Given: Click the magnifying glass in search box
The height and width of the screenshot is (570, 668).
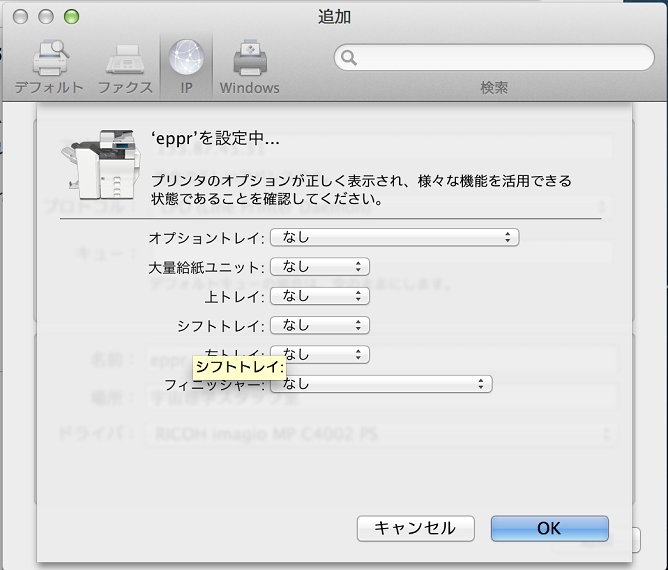Looking at the screenshot, I should coord(350,58).
